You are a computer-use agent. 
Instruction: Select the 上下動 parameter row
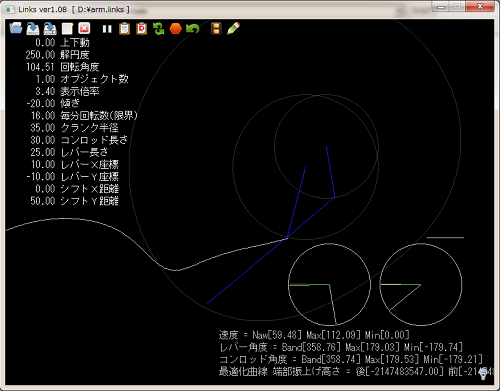click(x=62, y=42)
